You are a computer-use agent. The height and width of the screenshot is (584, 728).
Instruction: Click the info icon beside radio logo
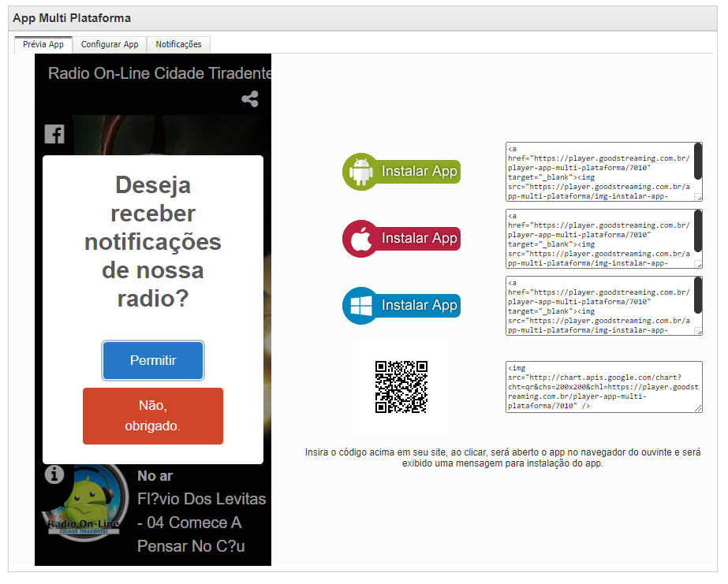[x=54, y=474]
